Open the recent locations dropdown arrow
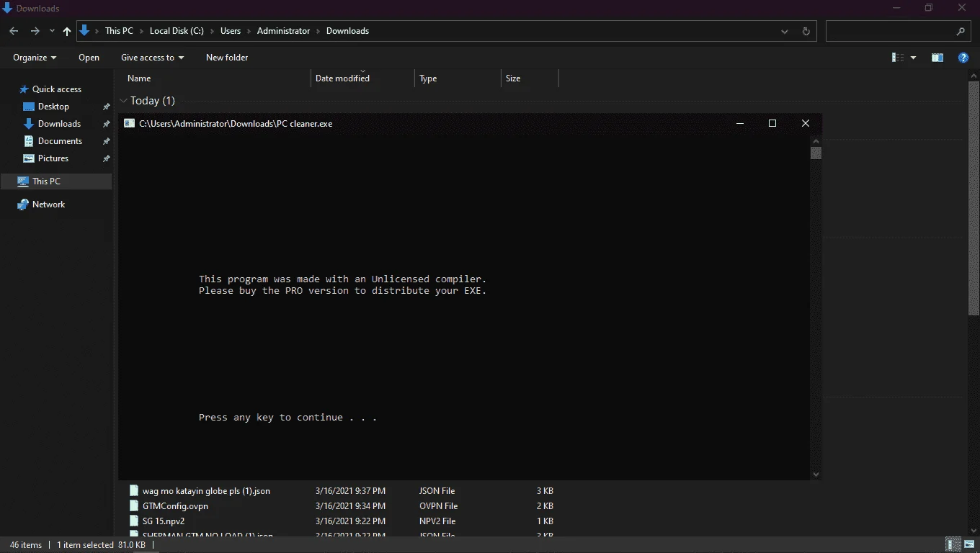This screenshot has width=980, height=553. [52, 31]
